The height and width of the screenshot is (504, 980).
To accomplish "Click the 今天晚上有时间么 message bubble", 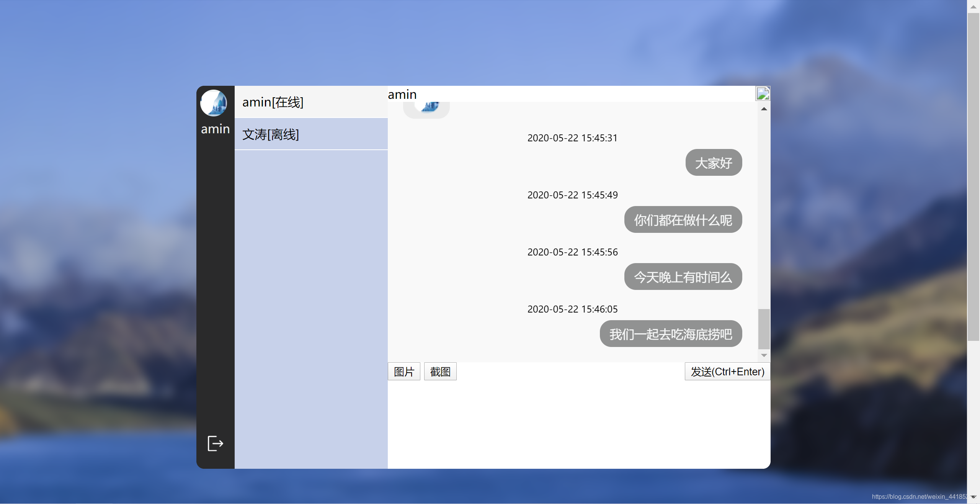I will [x=683, y=277].
